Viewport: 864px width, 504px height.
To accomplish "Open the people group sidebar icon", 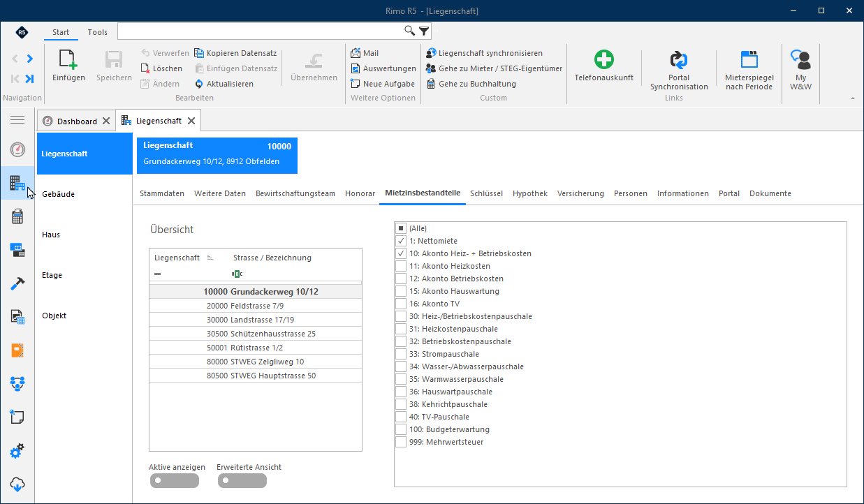I will point(17,383).
